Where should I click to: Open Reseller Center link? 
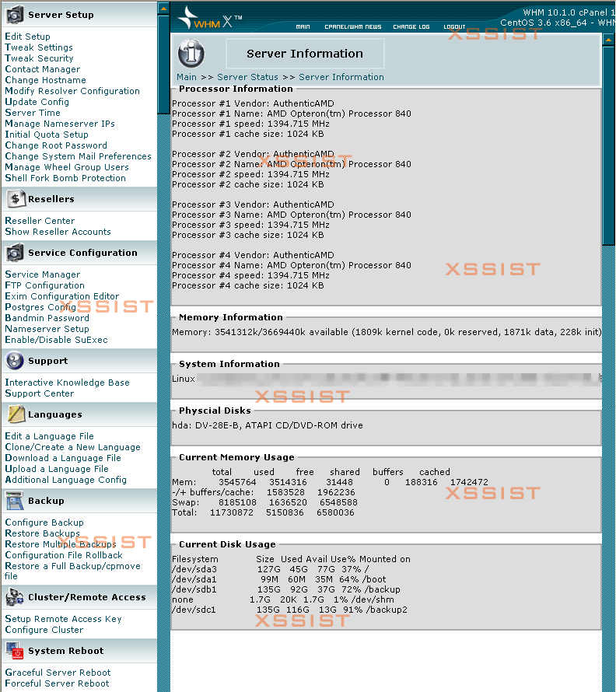point(40,221)
